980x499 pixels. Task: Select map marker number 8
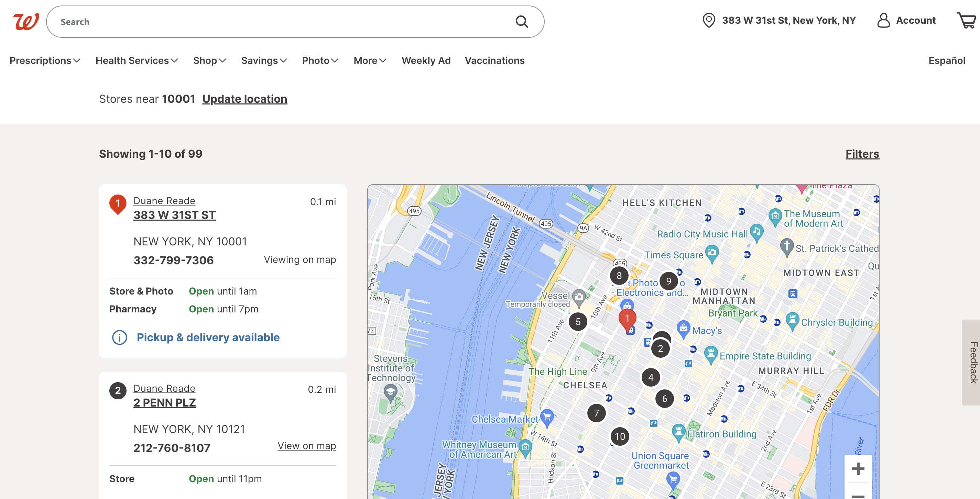tap(619, 275)
